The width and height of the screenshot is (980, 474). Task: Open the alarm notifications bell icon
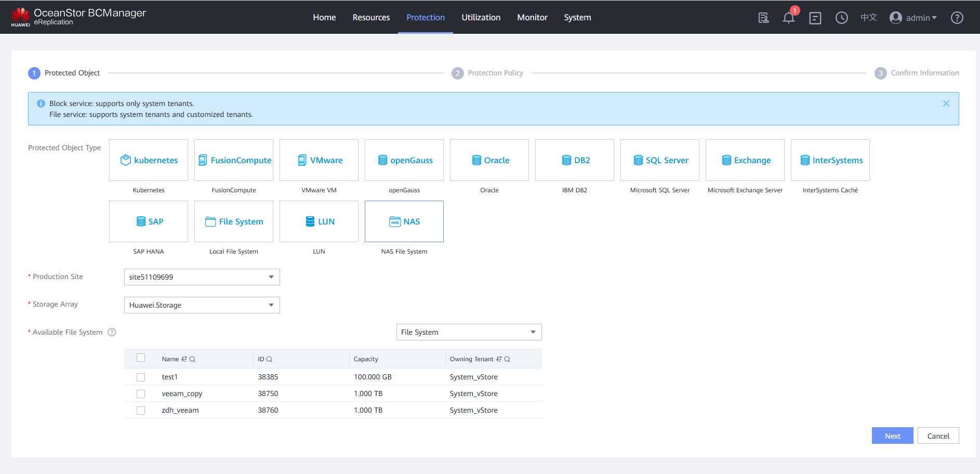click(x=788, y=18)
